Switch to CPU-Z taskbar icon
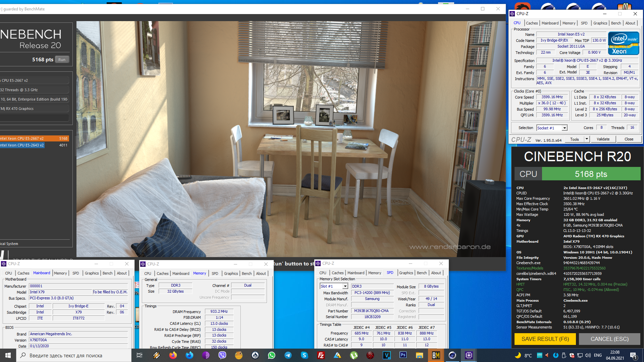This screenshot has height=362, width=644. pos(469,355)
